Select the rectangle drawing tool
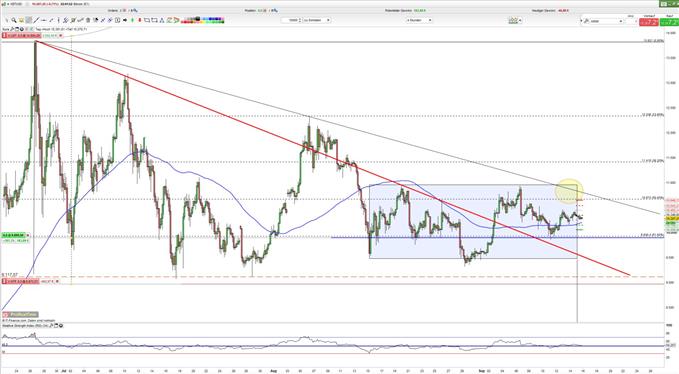The width and height of the screenshot is (679, 374). tap(146, 20)
